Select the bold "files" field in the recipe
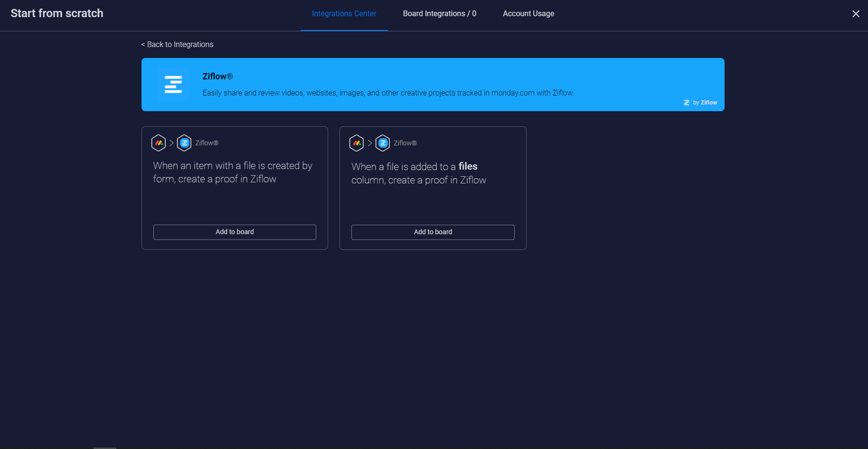 (468, 166)
